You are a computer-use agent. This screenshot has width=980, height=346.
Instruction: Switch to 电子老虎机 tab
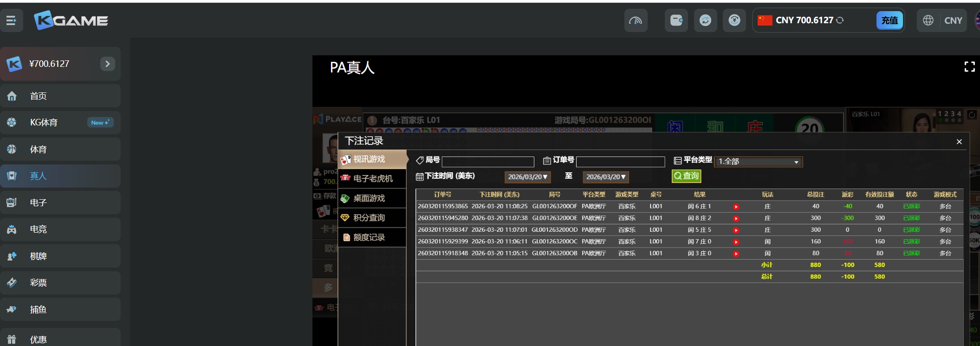[x=372, y=179]
